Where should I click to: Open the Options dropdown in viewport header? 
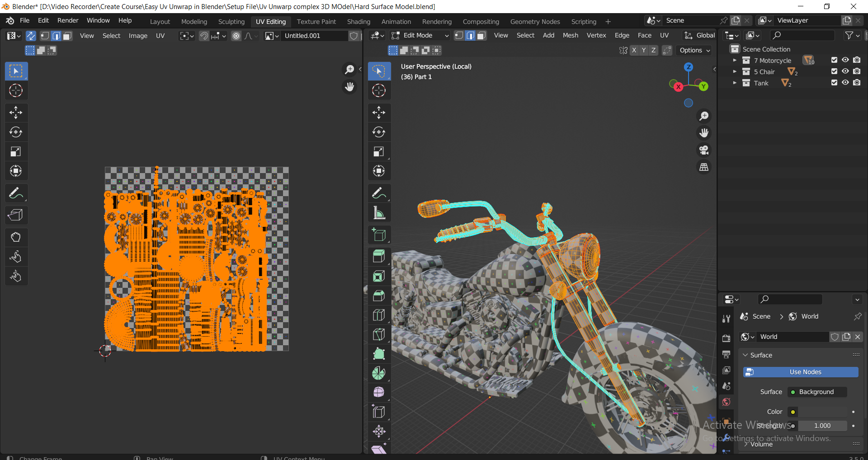[x=694, y=50]
